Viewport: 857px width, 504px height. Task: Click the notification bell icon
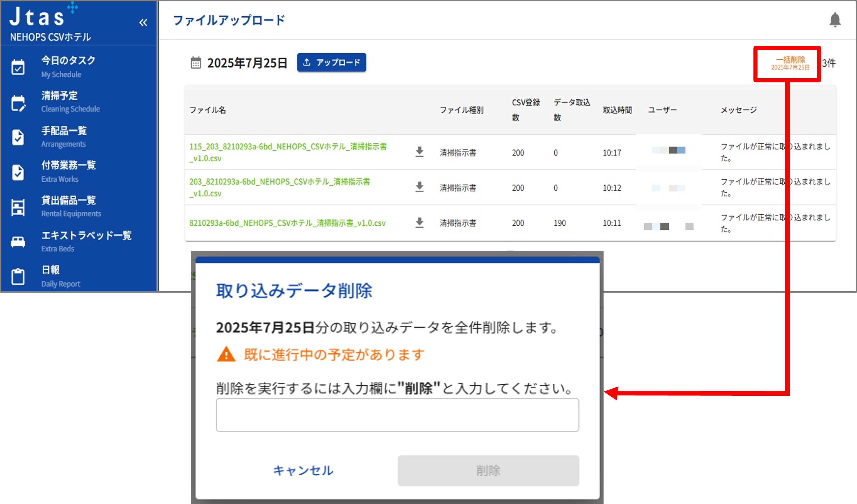point(835,20)
